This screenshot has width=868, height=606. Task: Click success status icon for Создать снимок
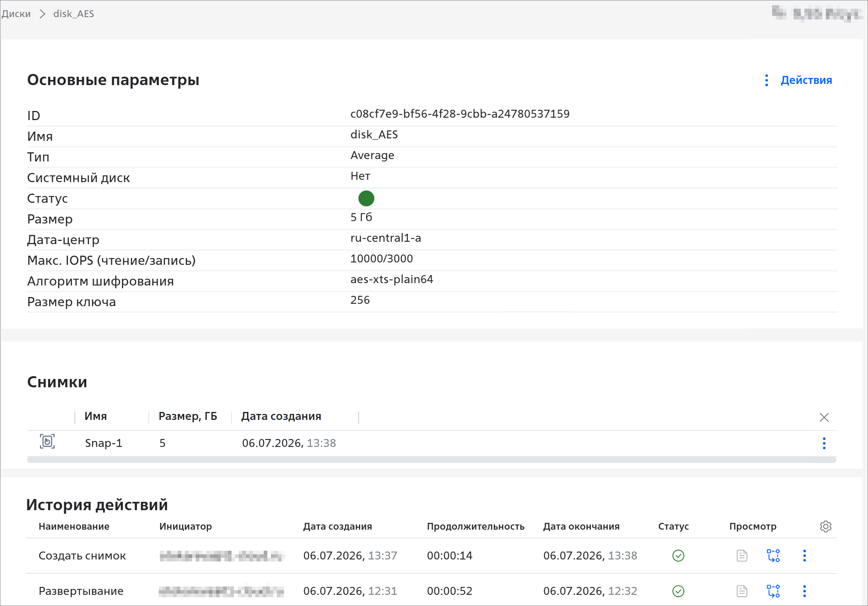click(x=678, y=555)
